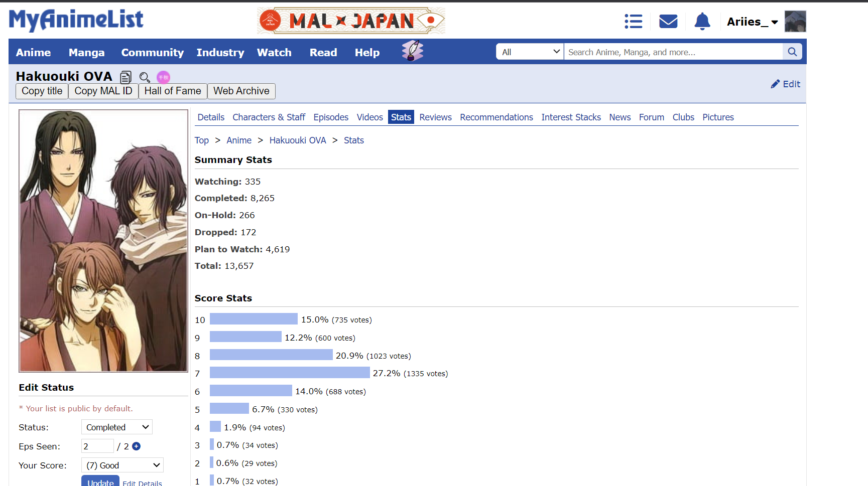This screenshot has height=486, width=868.
Task: Open the Help menu
Action: [x=367, y=53]
